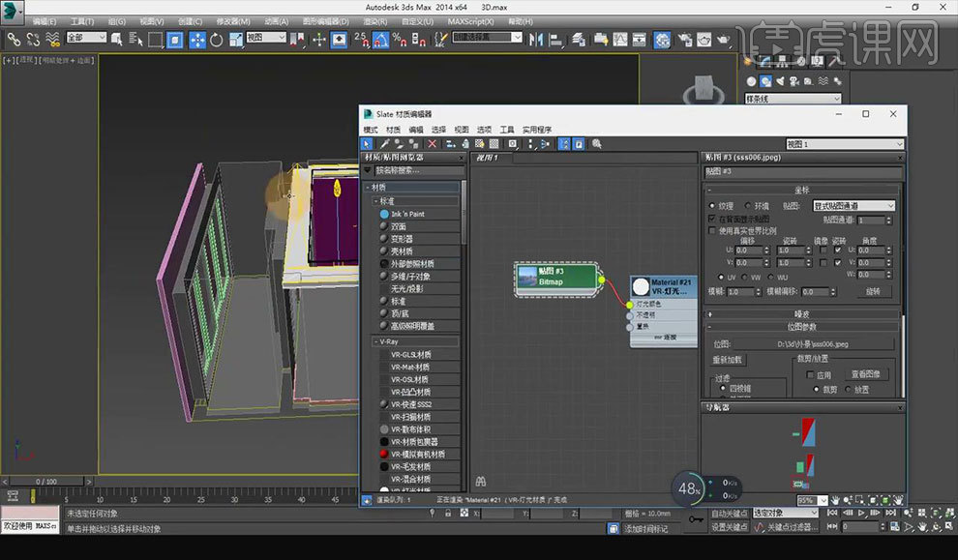Open the 3ds Max application menu button
Image resolution: width=958 pixels, height=560 pixels.
(x=12, y=11)
